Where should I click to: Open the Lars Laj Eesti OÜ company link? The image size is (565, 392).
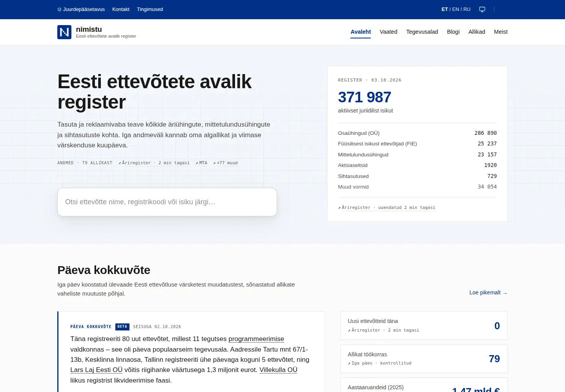97,370
